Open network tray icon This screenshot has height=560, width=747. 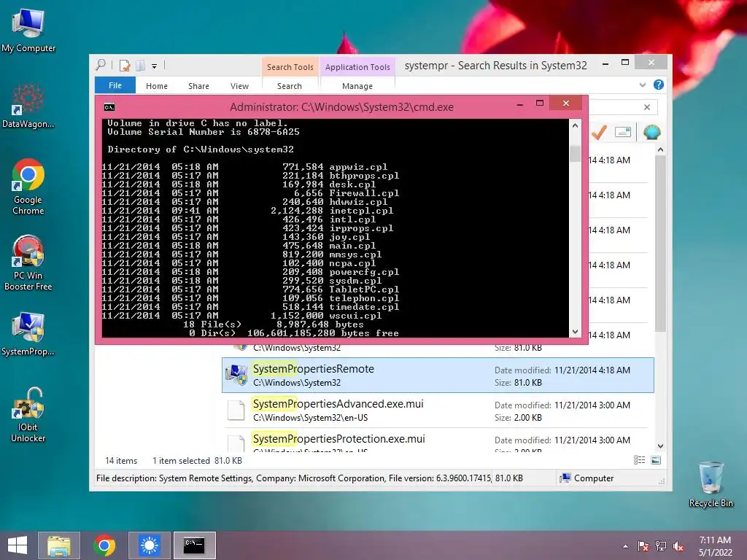tap(661, 546)
